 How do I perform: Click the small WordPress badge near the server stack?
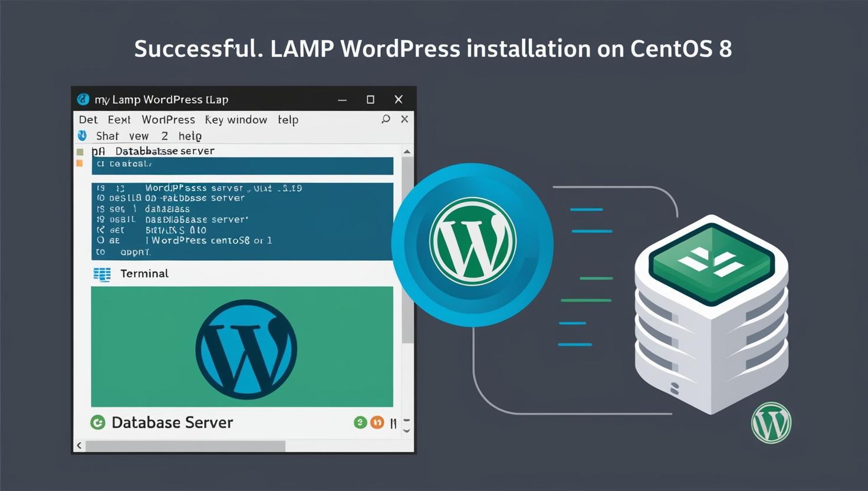[771, 421]
